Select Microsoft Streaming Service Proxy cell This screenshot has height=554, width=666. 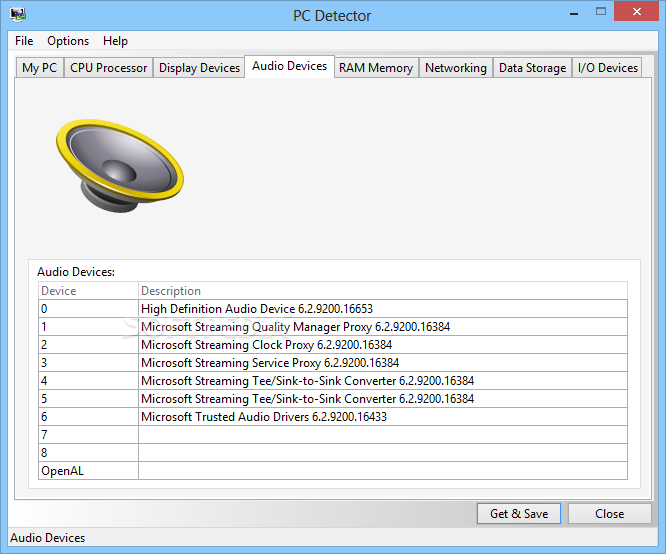click(383, 363)
